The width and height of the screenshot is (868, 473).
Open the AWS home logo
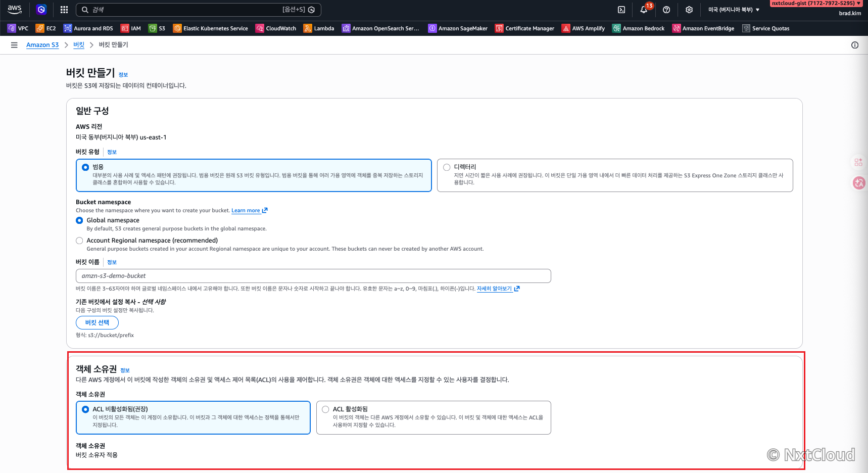pyautogui.click(x=15, y=9)
